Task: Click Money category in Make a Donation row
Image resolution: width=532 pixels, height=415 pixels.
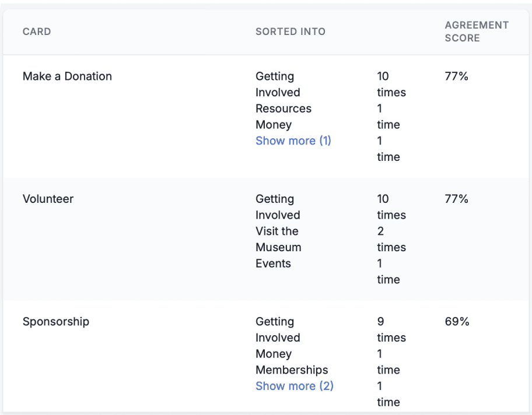Action: (x=274, y=125)
